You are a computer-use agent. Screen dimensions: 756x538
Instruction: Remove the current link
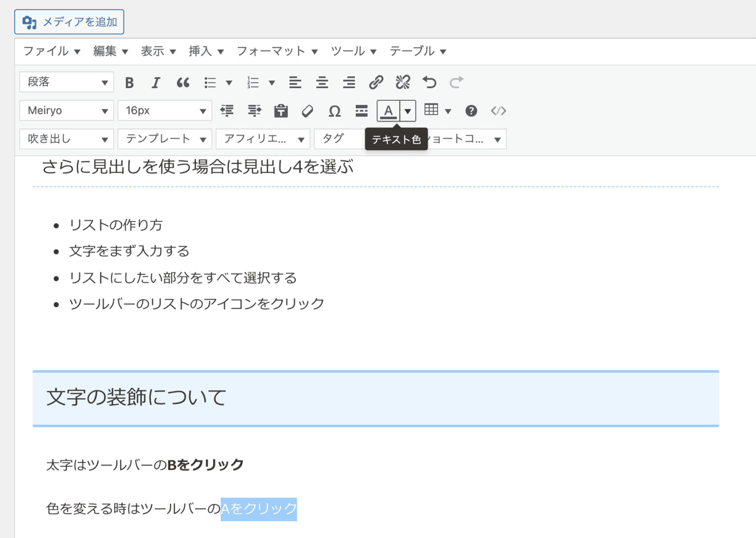click(403, 82)
